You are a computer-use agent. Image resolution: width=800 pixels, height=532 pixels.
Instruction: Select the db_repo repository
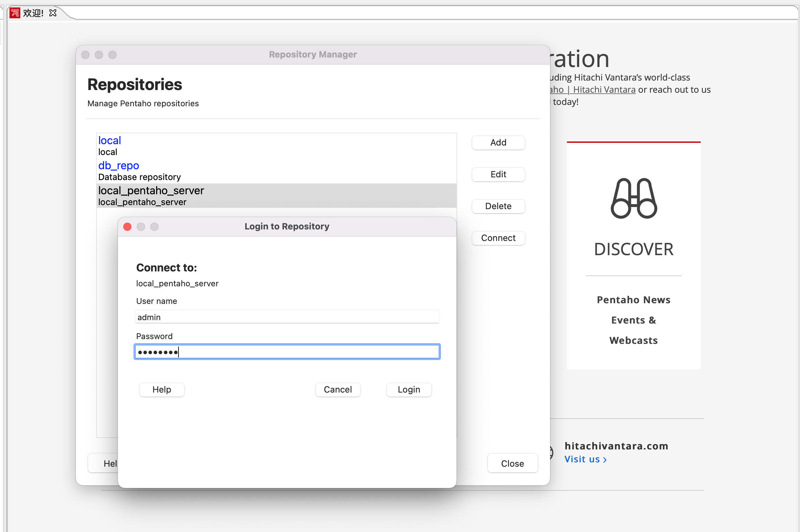click(x=119, y=165)
